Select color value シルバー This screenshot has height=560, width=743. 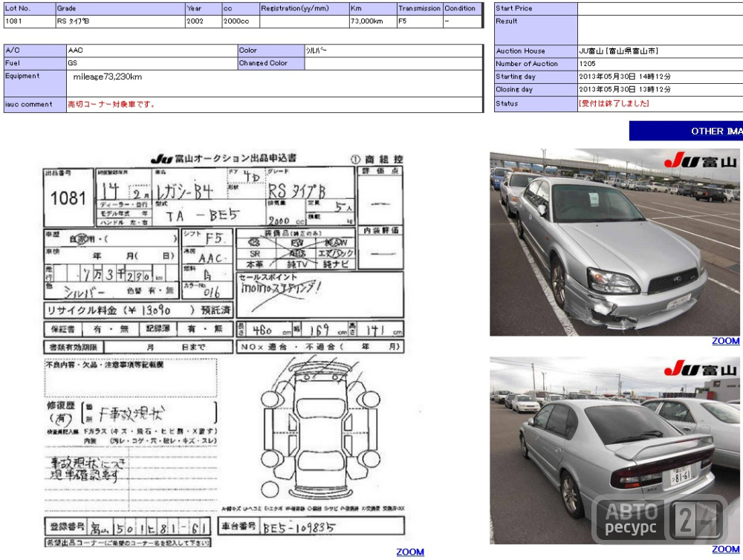pyautogui.click(x=316, y=51)
